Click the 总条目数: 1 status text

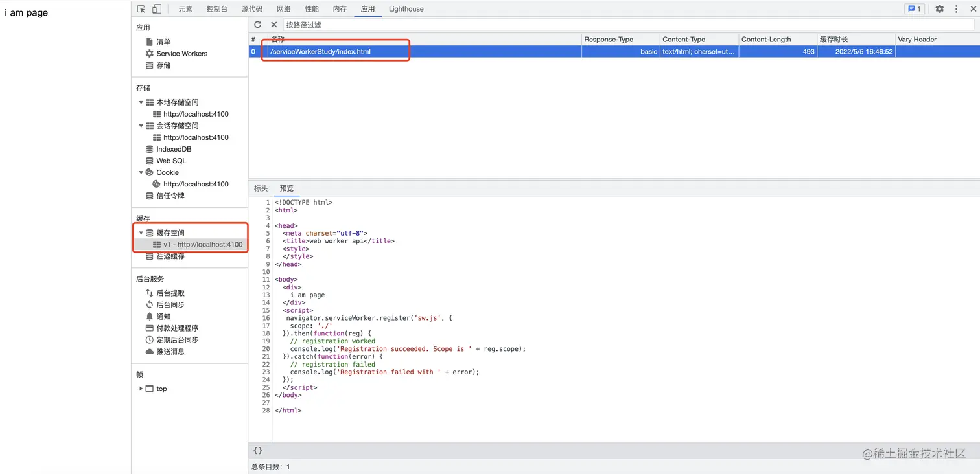click(271, 467)
